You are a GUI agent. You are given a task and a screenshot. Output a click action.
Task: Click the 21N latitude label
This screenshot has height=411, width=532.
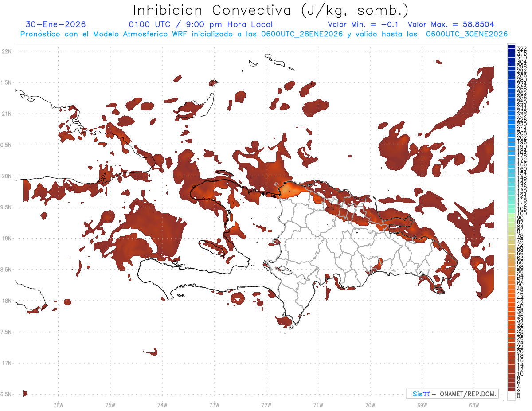[7, 114]
